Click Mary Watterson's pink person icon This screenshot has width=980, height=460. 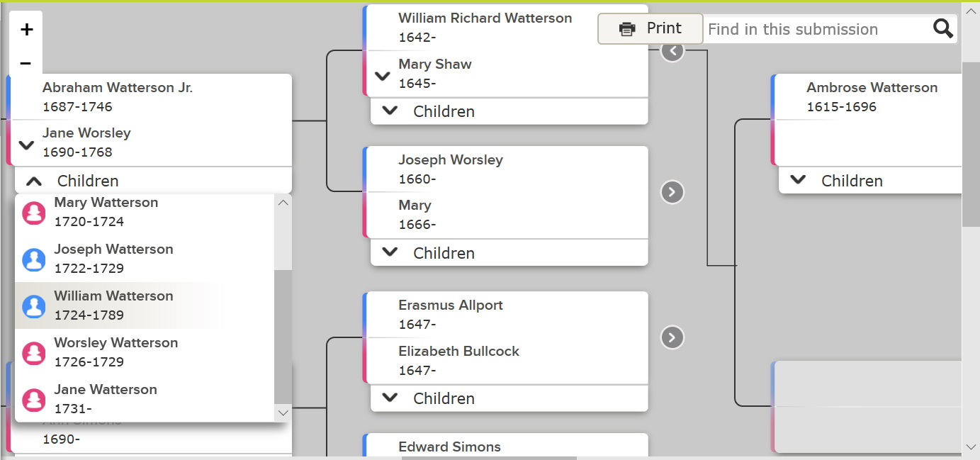coord(34,213)
